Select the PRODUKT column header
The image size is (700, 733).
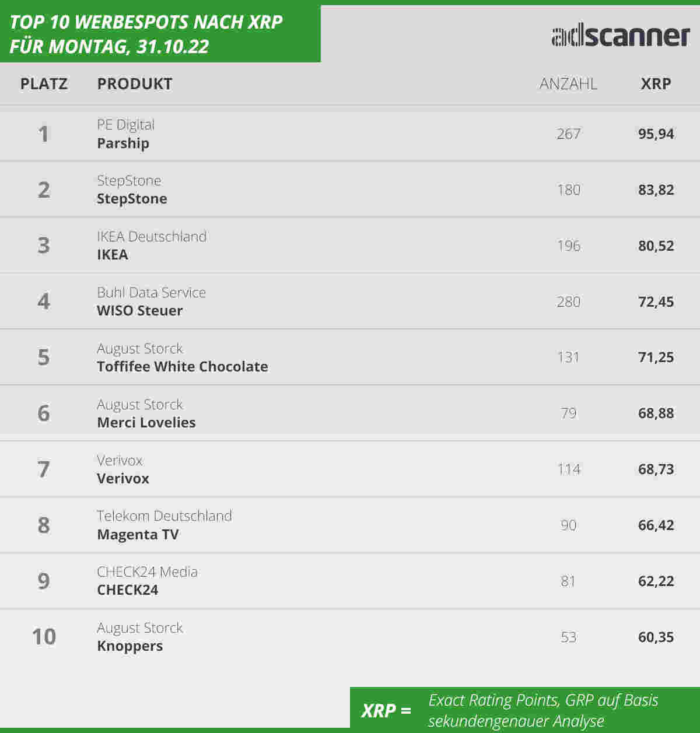coord(135,84)
